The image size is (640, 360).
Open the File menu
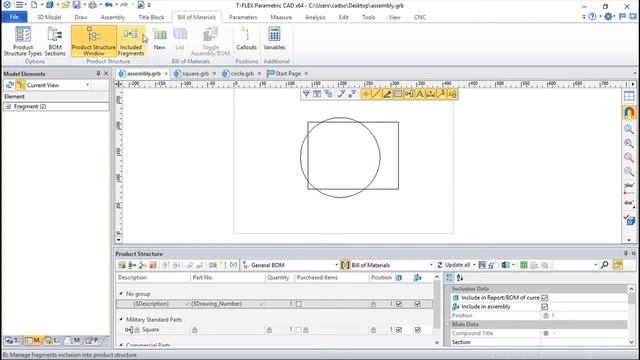(x=14, y=17)
